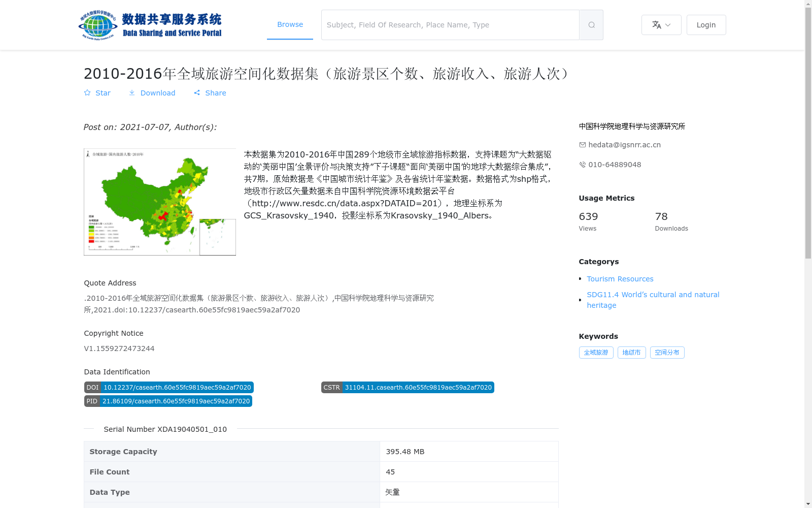Screen dimensions: 812x508
Task: Select the 全域旅游 keyword tag
Action: pyautogui.click(x=596, y=353)
